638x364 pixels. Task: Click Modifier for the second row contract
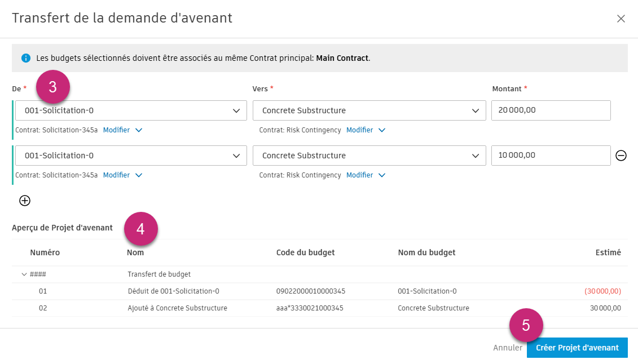click(x=117, y=175)
